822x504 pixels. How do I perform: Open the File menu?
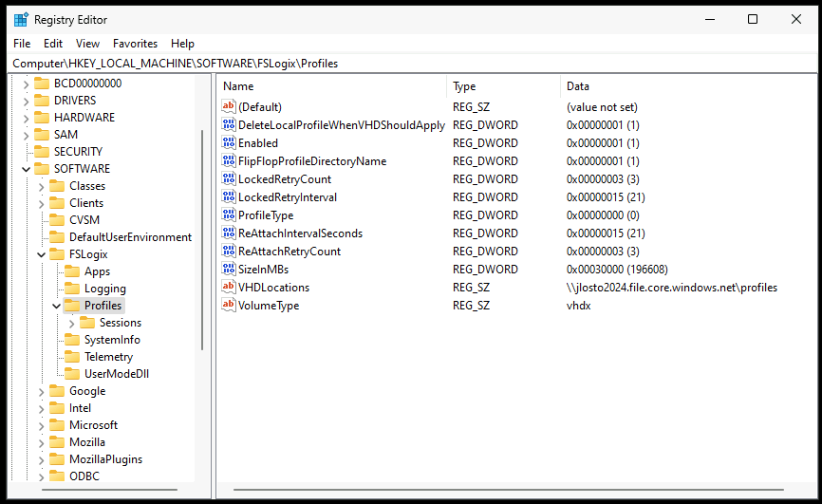22,44
